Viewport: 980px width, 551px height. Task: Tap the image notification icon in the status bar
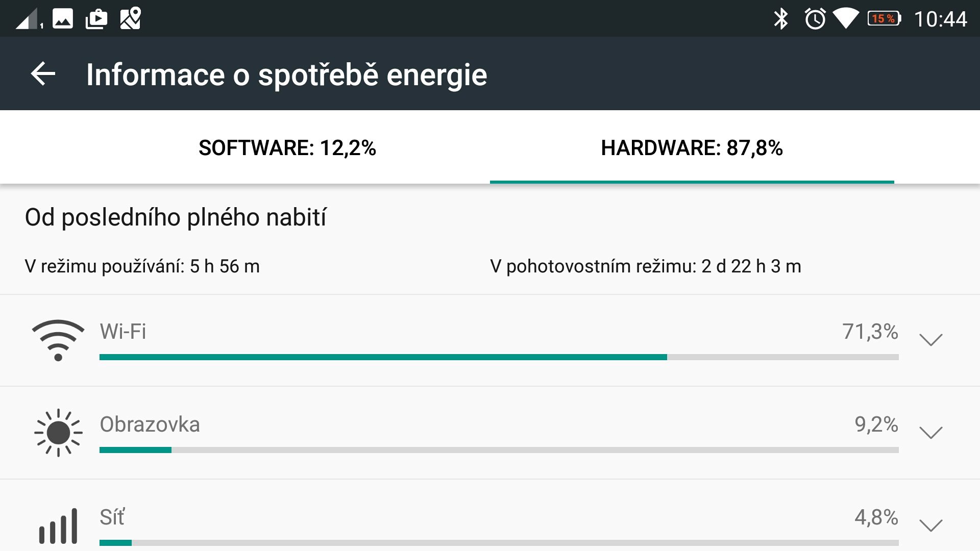coord(63,18)
